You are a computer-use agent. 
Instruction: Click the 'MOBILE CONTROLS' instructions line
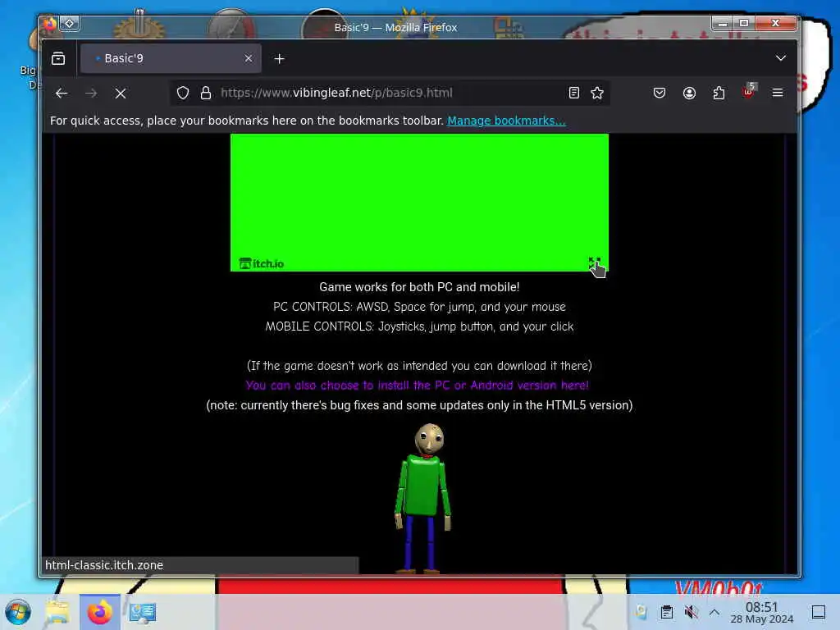419,326
